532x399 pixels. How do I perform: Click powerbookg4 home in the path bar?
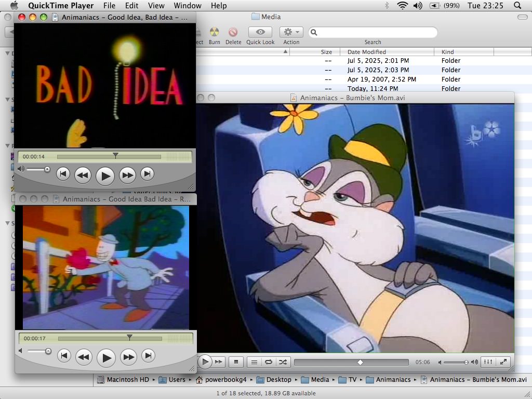(x=221, y=380)
